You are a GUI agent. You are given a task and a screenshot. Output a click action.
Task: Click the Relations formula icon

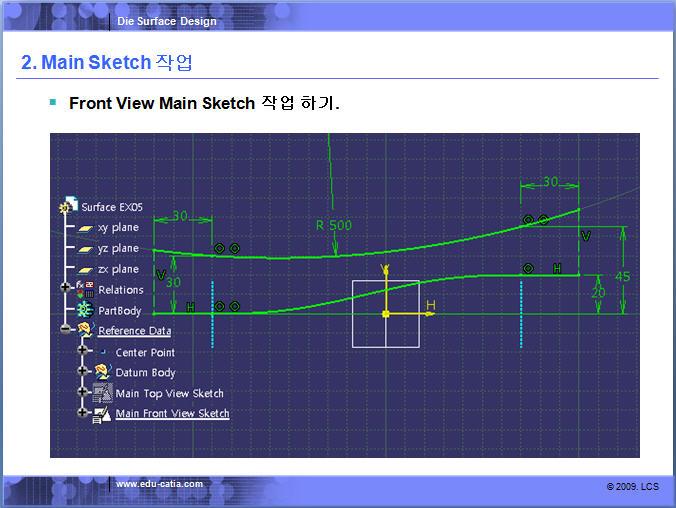click(85, 289)
